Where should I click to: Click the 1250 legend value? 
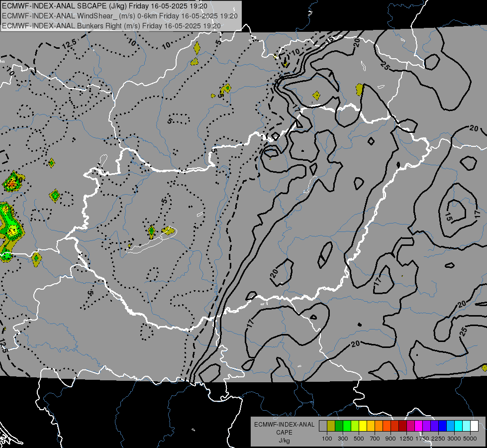[406, 439]
